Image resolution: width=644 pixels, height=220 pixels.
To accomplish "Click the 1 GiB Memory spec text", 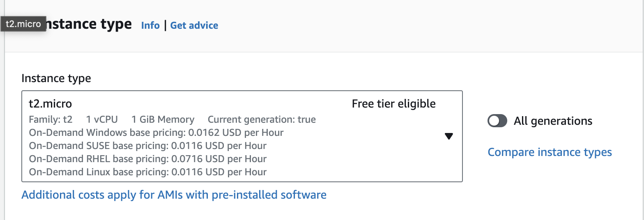I will point(163,119).
